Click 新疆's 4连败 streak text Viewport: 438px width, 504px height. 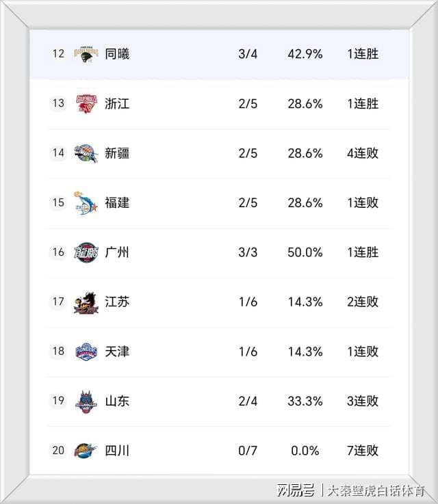[363, 153]
